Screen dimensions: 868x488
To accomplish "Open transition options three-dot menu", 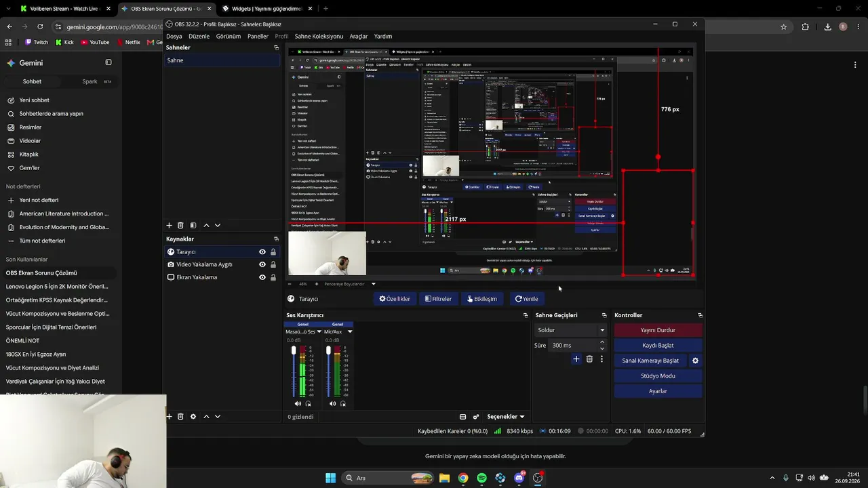I will click(601, 359).
